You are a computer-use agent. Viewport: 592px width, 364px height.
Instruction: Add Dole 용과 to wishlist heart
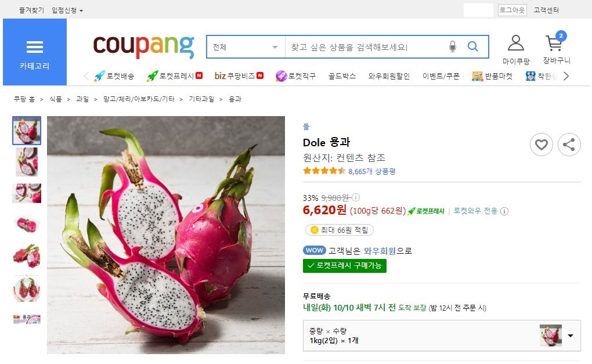tap(542, 145)
